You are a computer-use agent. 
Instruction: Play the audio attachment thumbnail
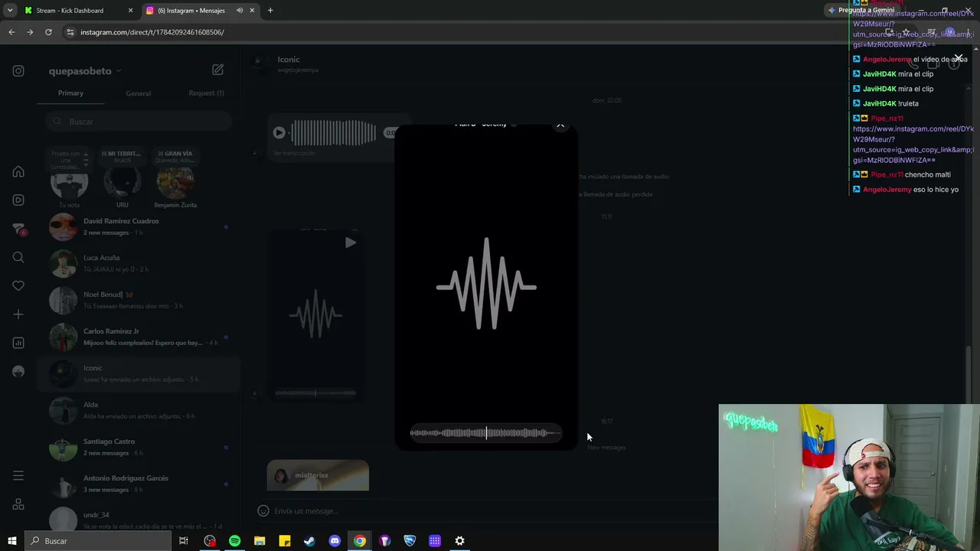pos(350,243)
